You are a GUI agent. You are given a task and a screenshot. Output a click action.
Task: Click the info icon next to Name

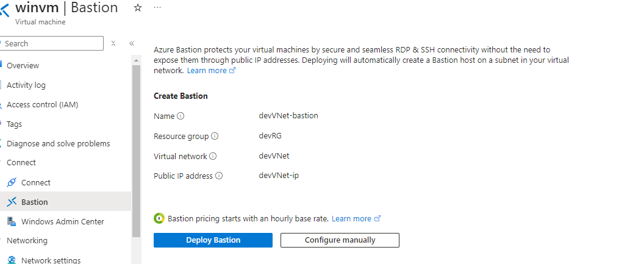tap(181, 116)
